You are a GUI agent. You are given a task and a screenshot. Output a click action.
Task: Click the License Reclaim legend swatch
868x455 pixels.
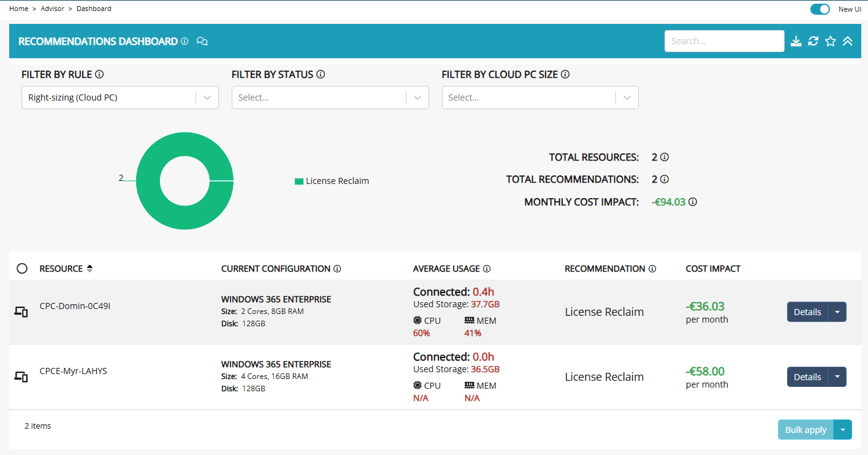click(x=299, y=181)
